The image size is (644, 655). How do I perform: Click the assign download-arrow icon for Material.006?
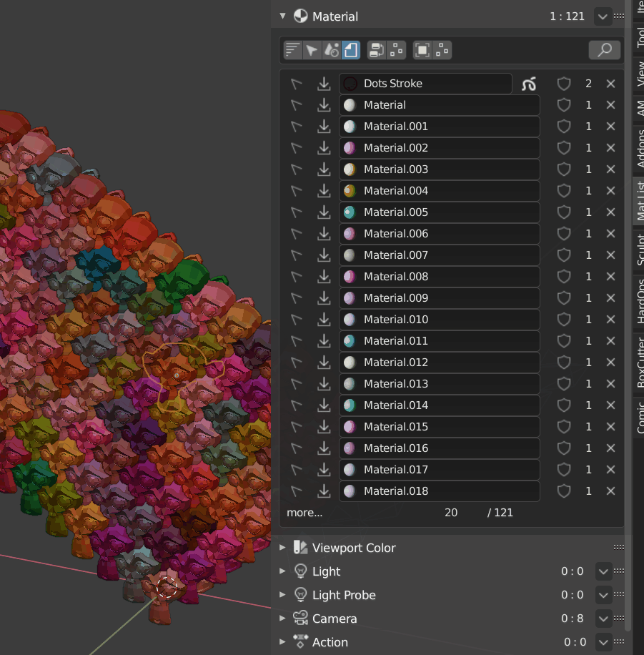[x=324, y=234]
